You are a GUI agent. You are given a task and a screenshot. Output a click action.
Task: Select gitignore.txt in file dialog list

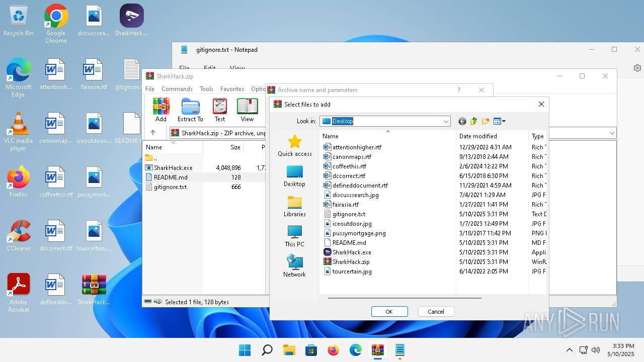tap(349, 214)
